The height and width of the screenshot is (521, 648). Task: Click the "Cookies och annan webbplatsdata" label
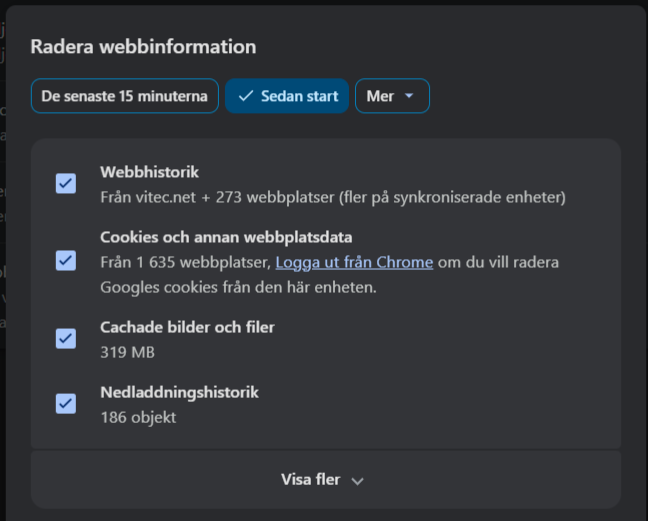(226, 238)
